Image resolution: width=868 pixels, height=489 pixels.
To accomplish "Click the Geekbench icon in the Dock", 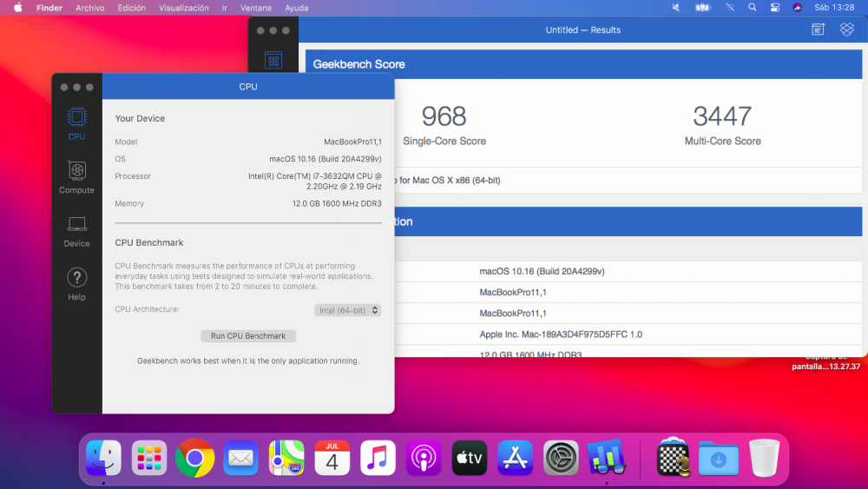I will pyautogui.click(x=607, y=458).
